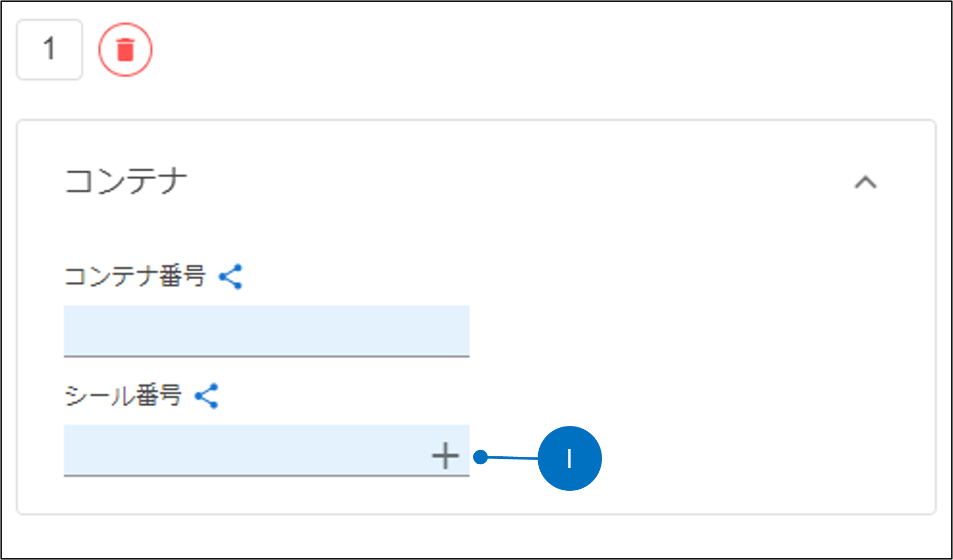Collapse the コンテナ section with chevron
Viewport: 953px width, 560px height.
[865, 182]
